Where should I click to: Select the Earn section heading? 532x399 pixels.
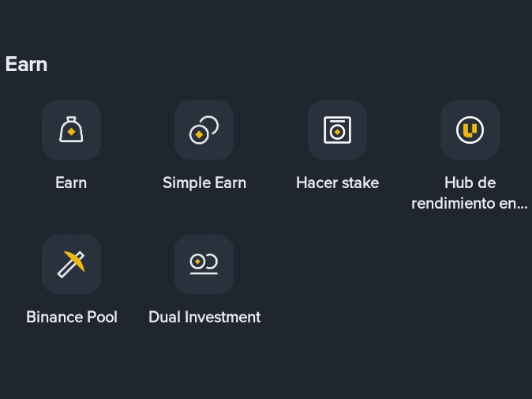tap(26, 64)
